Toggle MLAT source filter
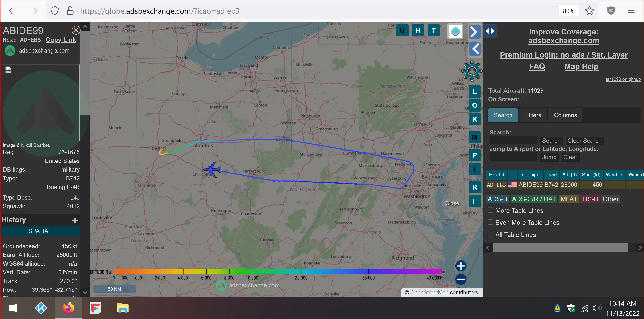Image resolution: width=644 pixels, height=319 pixels. (x=569, y=199)
